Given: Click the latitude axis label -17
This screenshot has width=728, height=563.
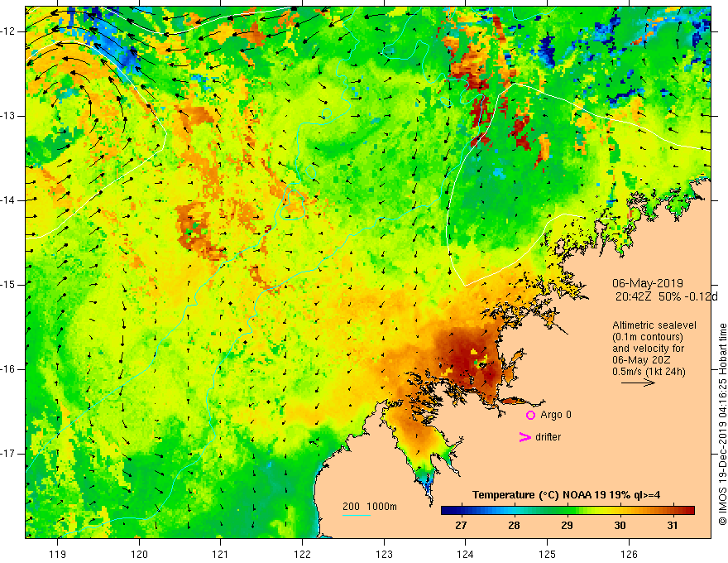Looking at the screenshot, I should [9, 454].
